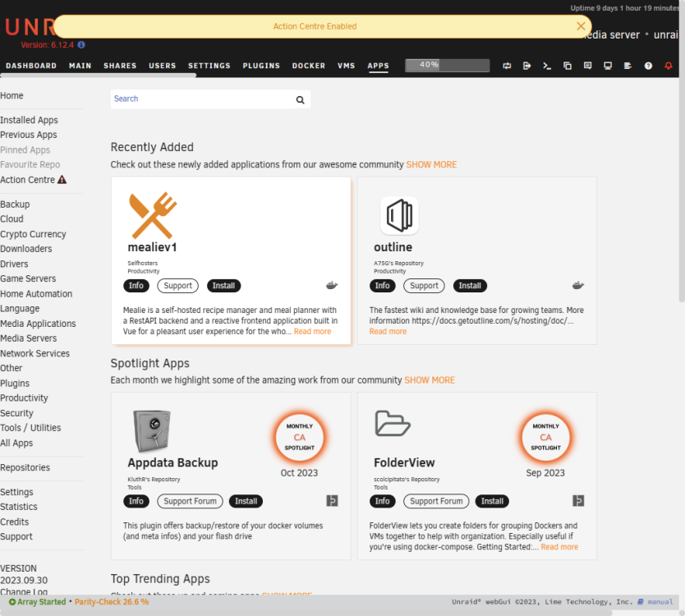Image resolution: width=685 pixels, height=616 pixels.
Task: Click the logout icon in header
Action: (526, 66)
